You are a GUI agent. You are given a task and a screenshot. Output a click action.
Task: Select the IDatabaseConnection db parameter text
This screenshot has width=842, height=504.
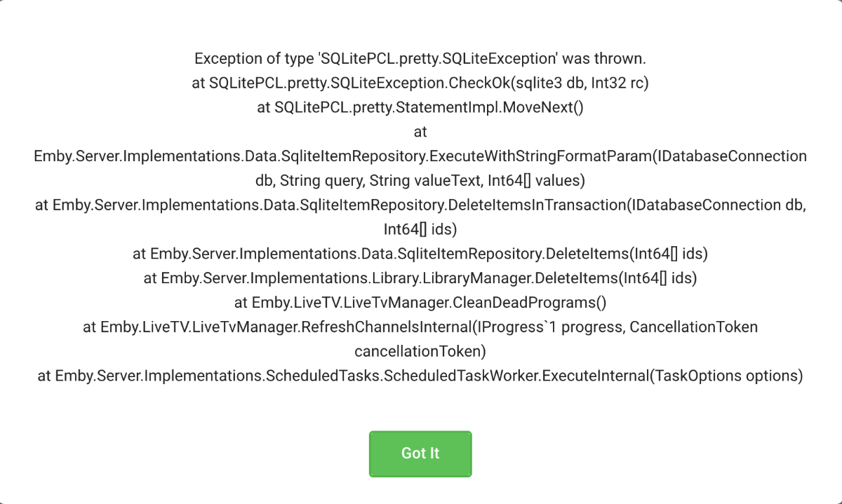click(x=718, y=205)
